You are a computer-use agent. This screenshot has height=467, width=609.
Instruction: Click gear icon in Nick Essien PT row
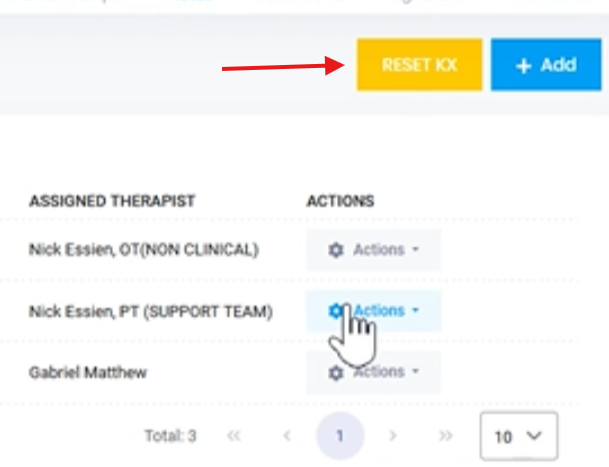pyautogui.click(x=336, y=311)
